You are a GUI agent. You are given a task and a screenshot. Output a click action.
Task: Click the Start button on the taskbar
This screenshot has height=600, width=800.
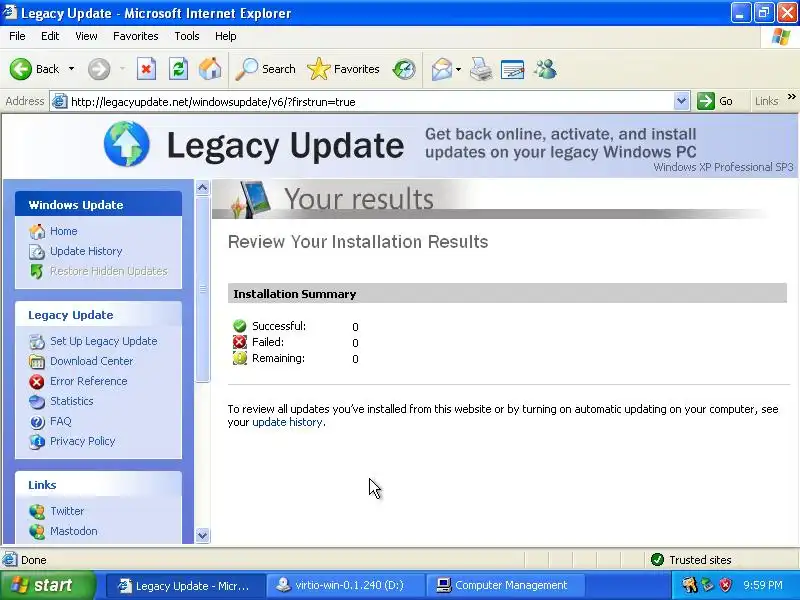point(47,585)
